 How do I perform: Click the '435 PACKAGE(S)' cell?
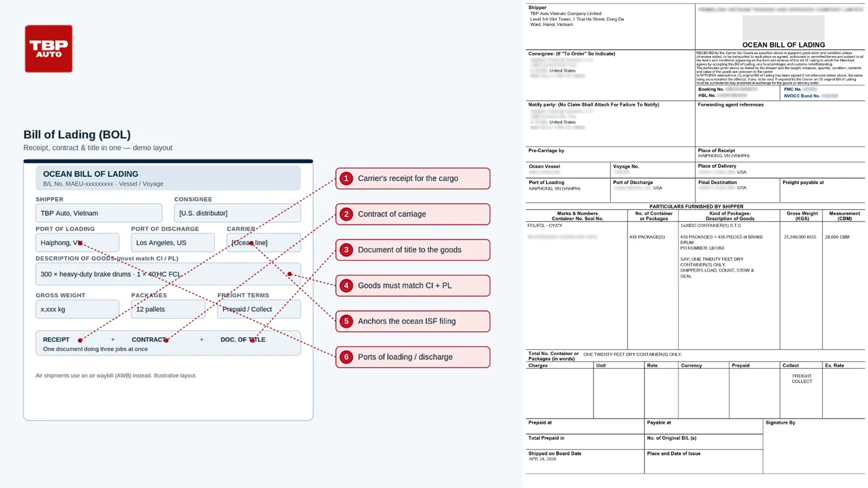pos(647,237)
